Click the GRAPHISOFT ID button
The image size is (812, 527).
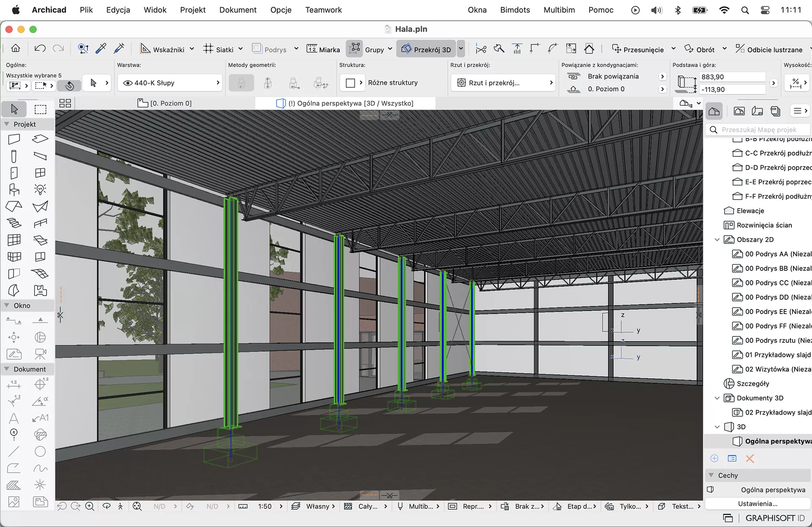[775, 518]
